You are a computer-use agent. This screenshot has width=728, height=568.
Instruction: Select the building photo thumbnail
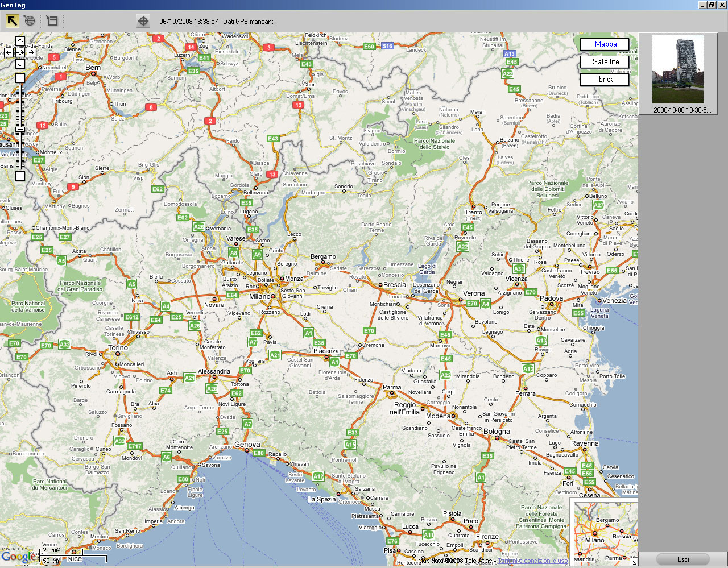677,69
